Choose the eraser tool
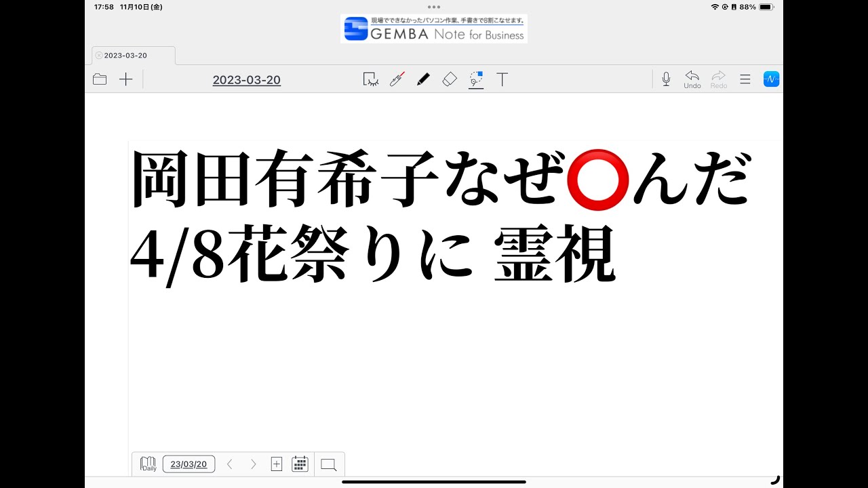This screenshot has width=868, height=488. click(450, 79)
